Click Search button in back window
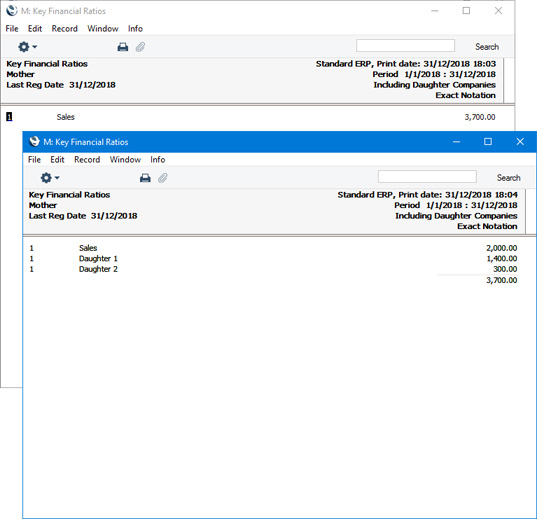 [487, 47]
